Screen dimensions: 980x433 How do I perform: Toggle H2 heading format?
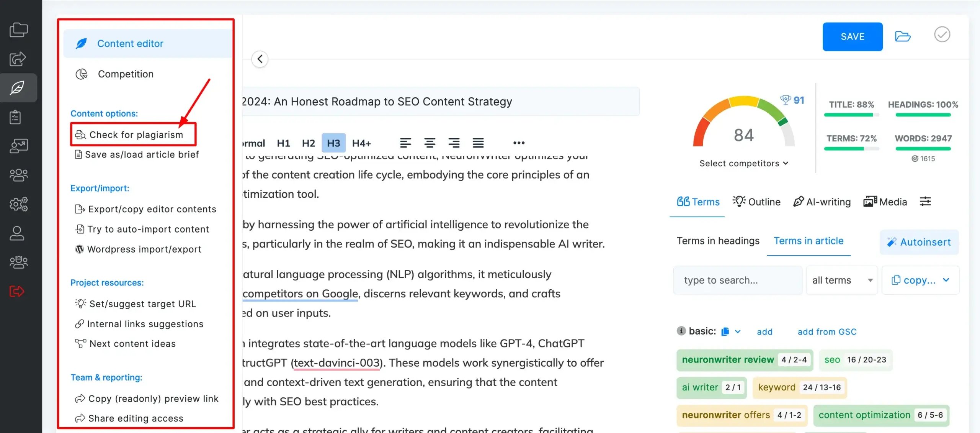308,143
